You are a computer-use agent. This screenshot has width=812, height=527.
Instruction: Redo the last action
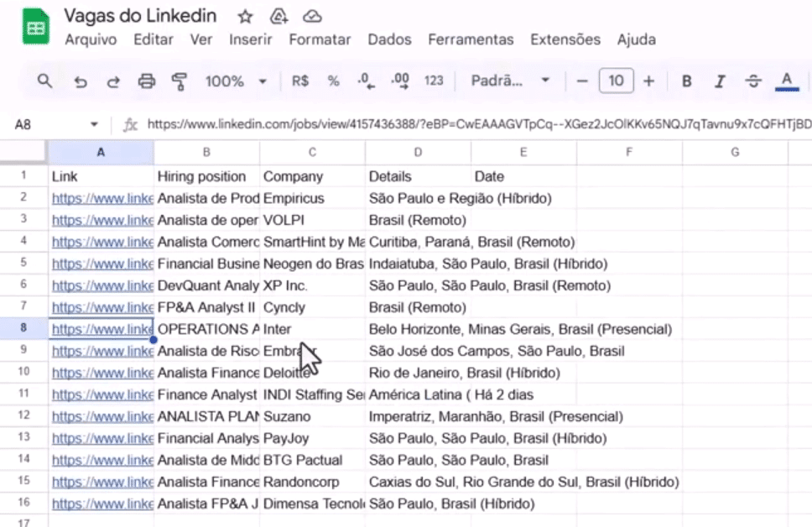coord(113,81)
